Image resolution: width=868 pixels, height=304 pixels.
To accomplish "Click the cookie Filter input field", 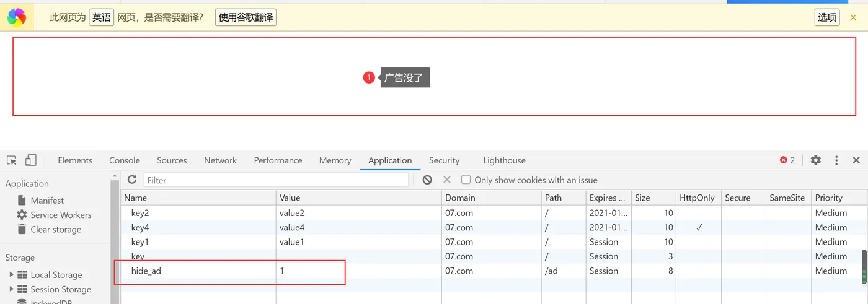I will [276, 180].
